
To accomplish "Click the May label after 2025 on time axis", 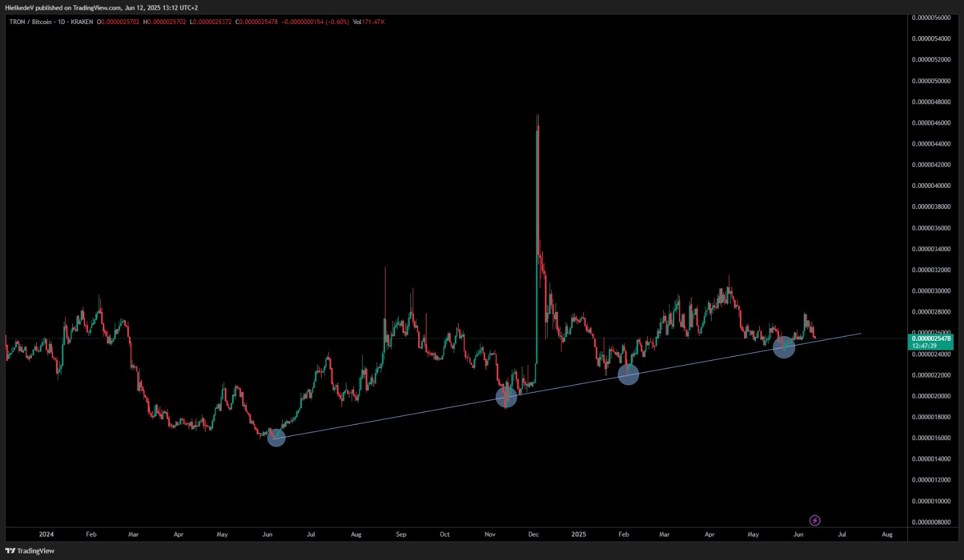I will coord(753,534).
